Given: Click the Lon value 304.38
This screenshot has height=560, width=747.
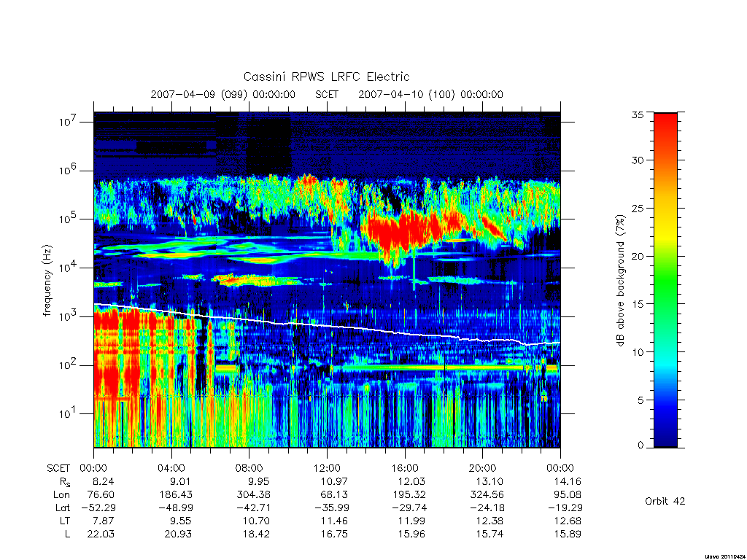Looking at the screenshot, I should tap(253, 495).
